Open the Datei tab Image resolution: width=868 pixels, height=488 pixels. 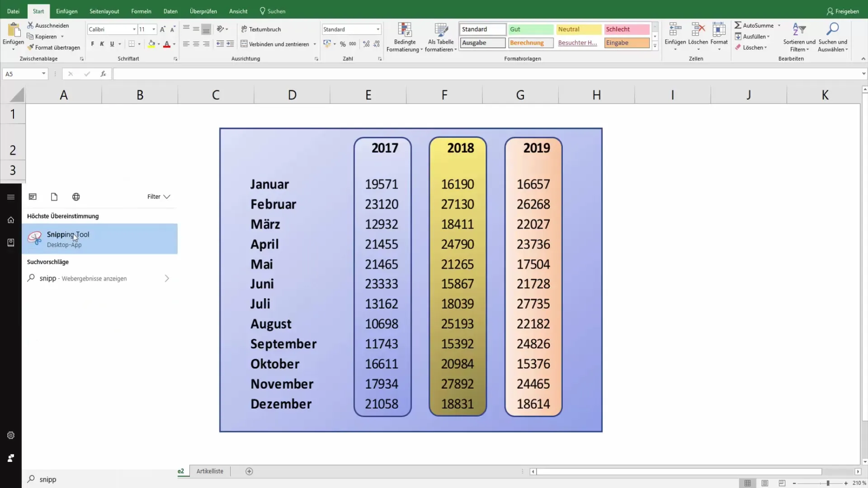click(13, 11)
